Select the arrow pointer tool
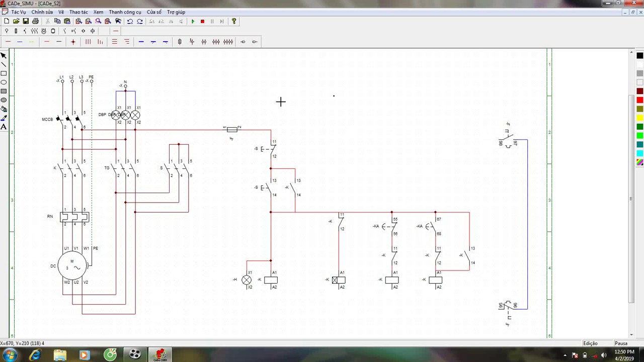 coord(4,55)
